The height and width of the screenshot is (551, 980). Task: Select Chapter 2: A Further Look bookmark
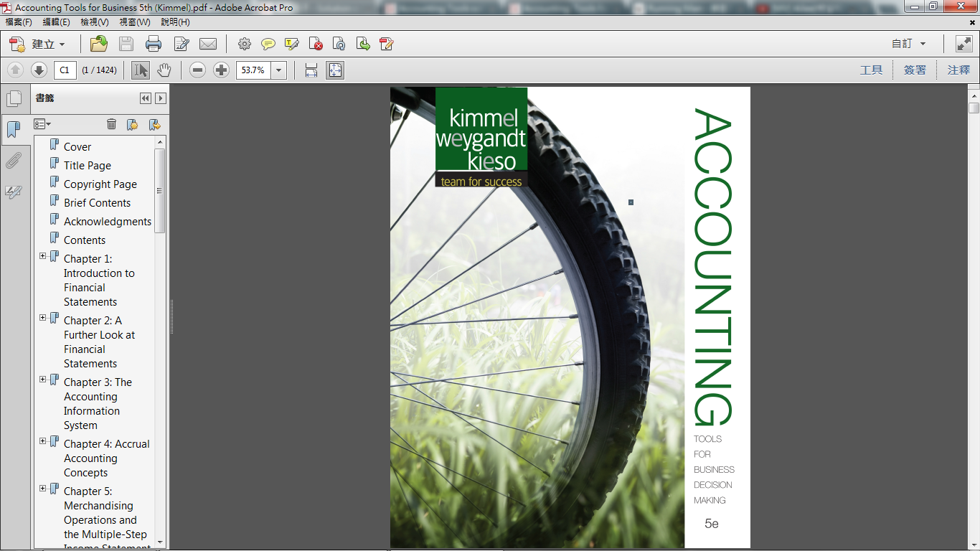tap(100, 342)
